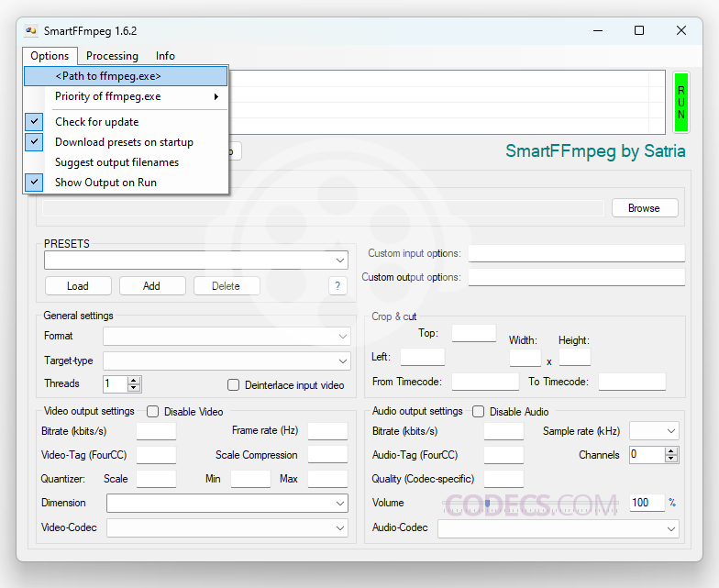Click the Load preset button
The height and width of the screenshot is (588, 719).
[x=78, y=286]
